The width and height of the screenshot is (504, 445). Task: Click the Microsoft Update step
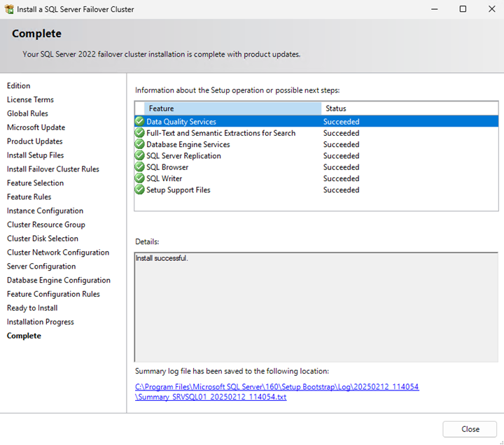[36, 127]
